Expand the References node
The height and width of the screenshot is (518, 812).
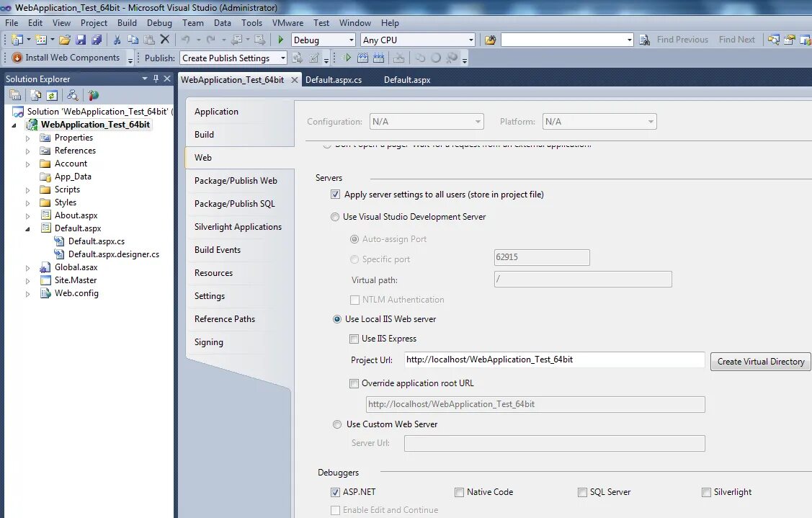pos(27,151)
